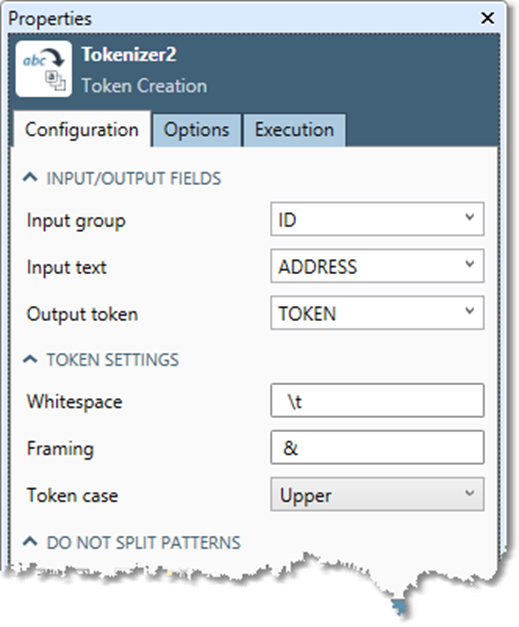Collapse the Token Settings section chevron
This screenshot has height=627, width=519.
pos(30,359)
